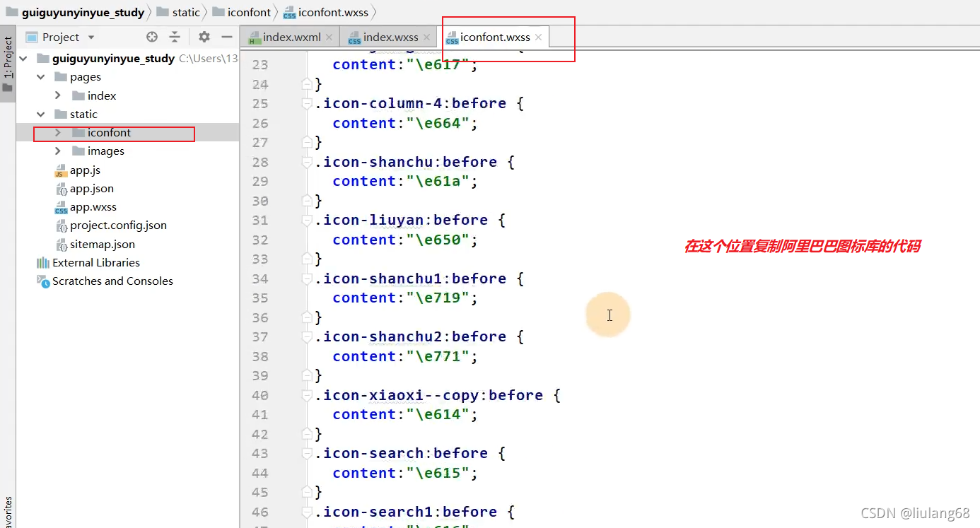Open app.wxss file
Image resolution: width=980 pixels, height=528 pixels.
click(x=93, y=206)
